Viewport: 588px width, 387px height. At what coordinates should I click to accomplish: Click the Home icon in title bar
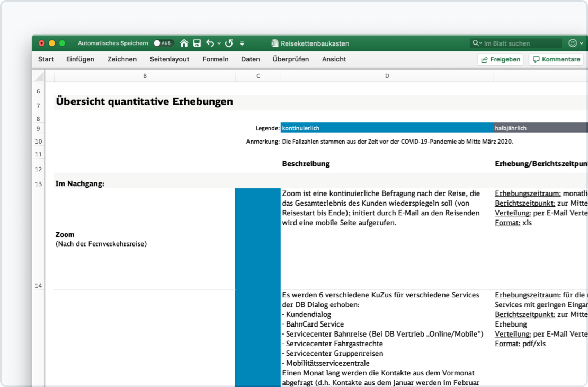184,43
